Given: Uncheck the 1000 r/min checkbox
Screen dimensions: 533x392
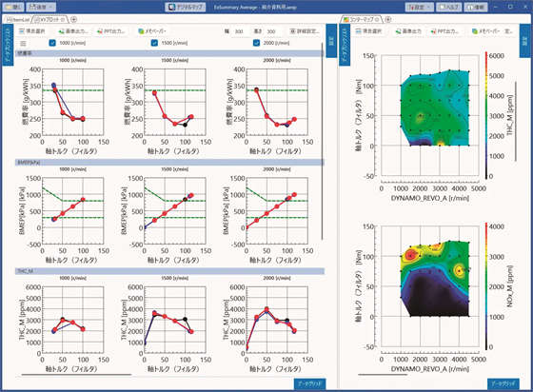Looking at the screenshot, I should click(x=52, y=43).
